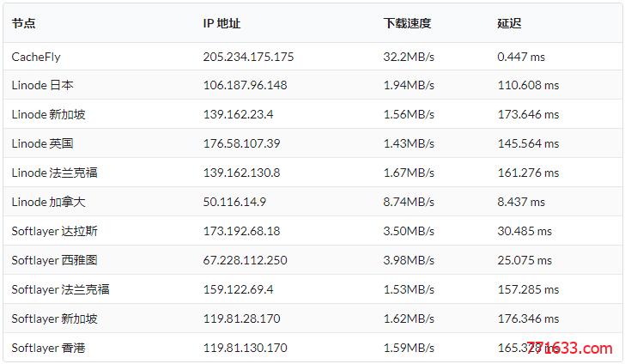This screenshot has width=625, height=364.
Task: Click the 8.437 ms latency value
Action: (520, 202)
